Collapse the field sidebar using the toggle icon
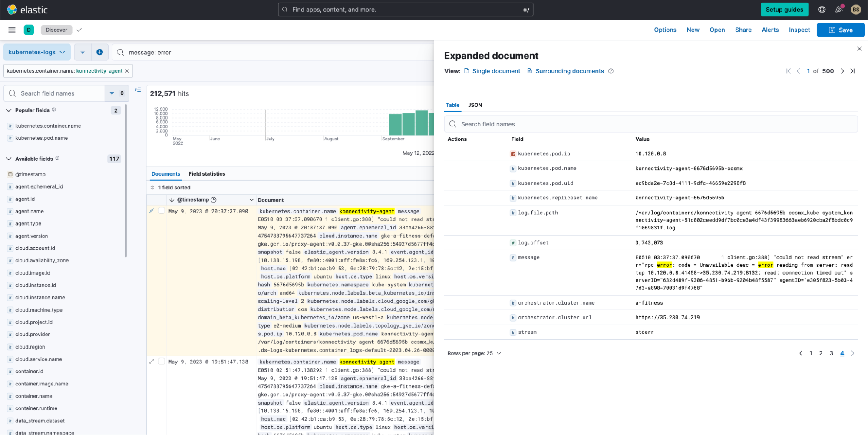This screenshot has height=435, width=868. tap(138, 90)
